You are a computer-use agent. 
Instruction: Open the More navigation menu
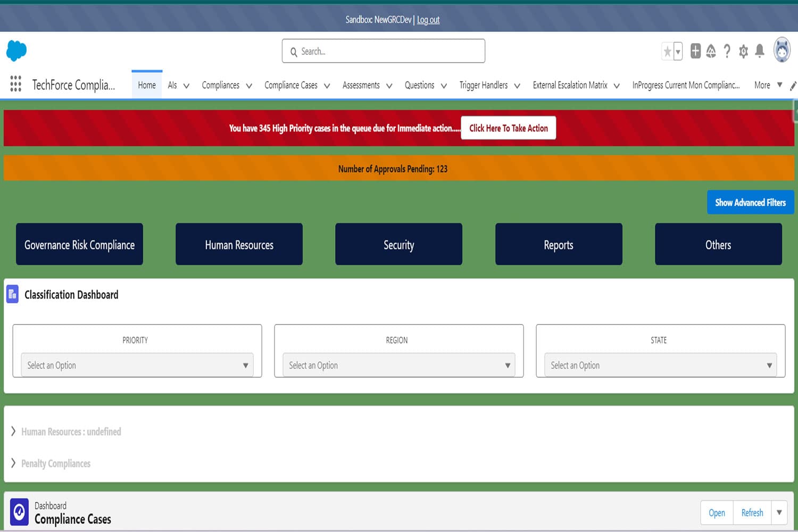pos(768,85)
